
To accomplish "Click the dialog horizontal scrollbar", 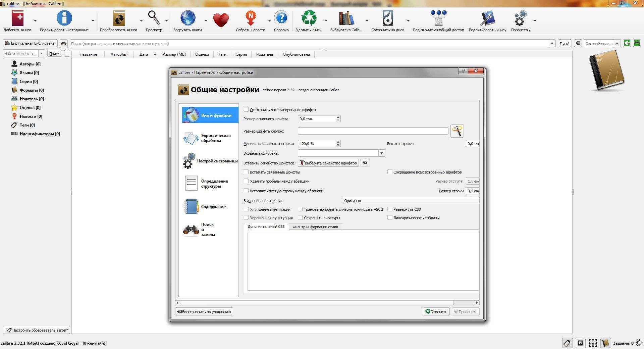I will coord(327,303).
